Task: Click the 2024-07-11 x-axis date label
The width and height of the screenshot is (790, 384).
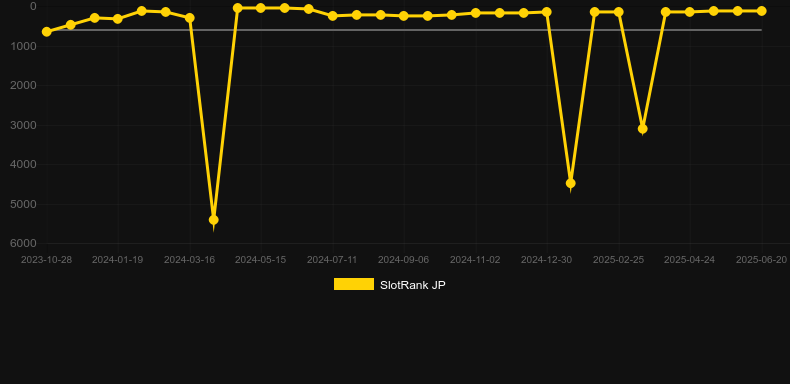Action: [x=332, y=260]
